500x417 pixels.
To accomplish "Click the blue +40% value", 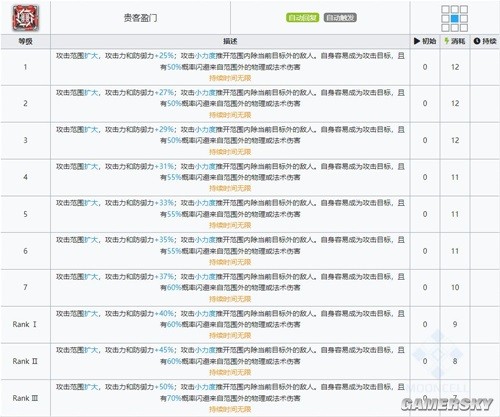I will [x=164, y=313].
